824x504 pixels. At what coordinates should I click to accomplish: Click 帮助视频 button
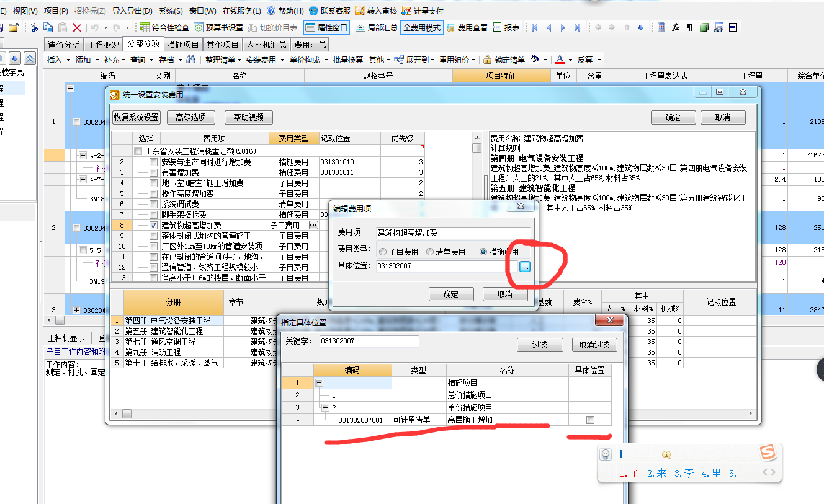[x=248, y=117]
